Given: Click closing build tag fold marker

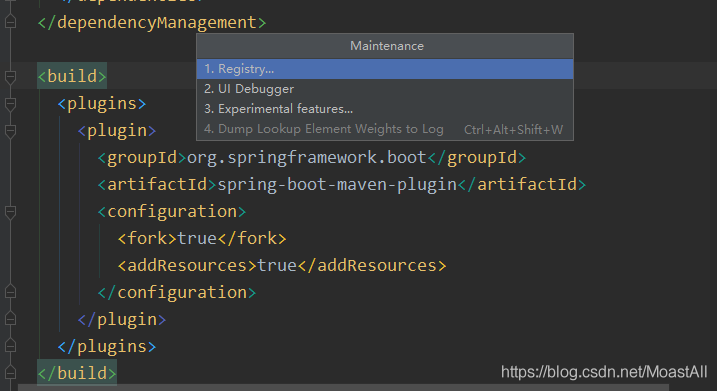Looking at the screenshot, I should (10, 372).
